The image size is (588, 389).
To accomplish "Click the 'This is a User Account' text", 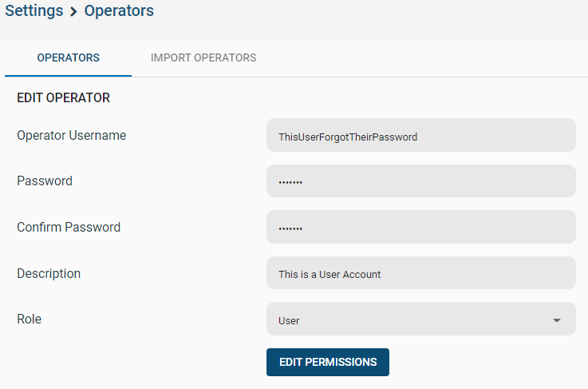I will click(330, 275).
